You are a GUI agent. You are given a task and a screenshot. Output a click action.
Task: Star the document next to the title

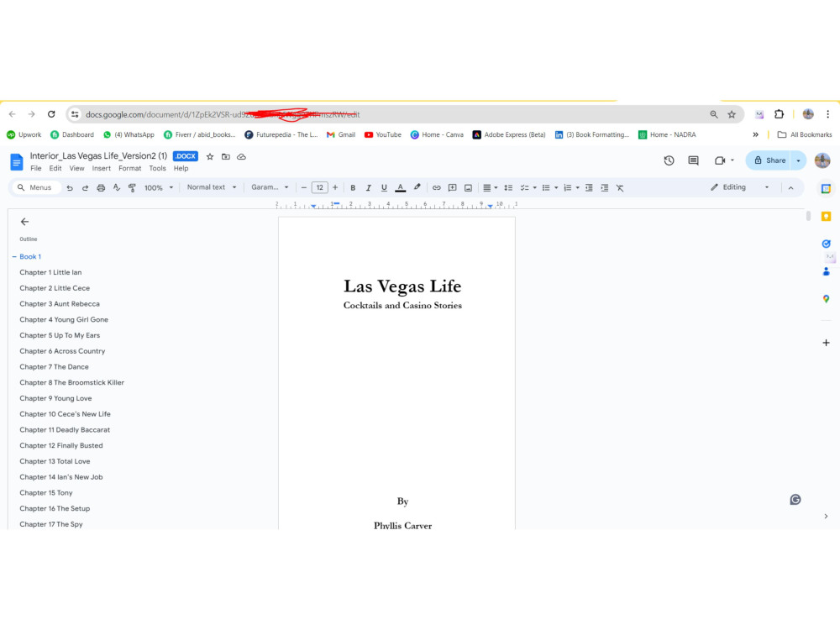click(210, 156)
